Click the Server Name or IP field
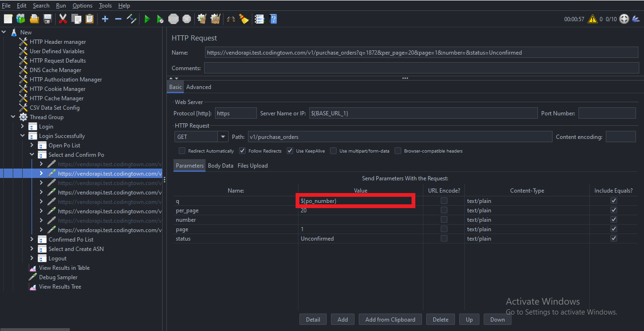The height and width of the screenshot is (331, 644). (x=423, y=113)
